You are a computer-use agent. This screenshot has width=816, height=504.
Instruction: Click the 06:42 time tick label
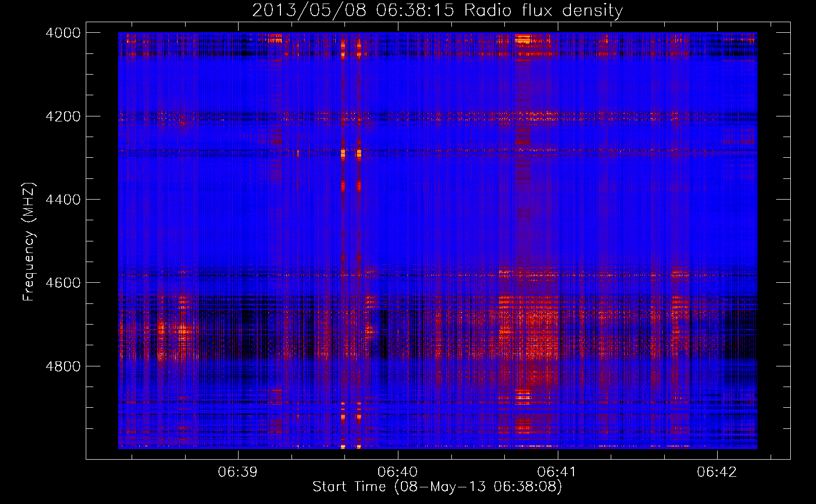point(717,472)
